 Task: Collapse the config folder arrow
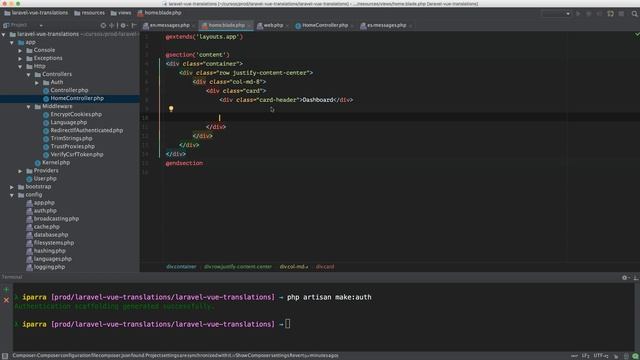tap(12, 195)
